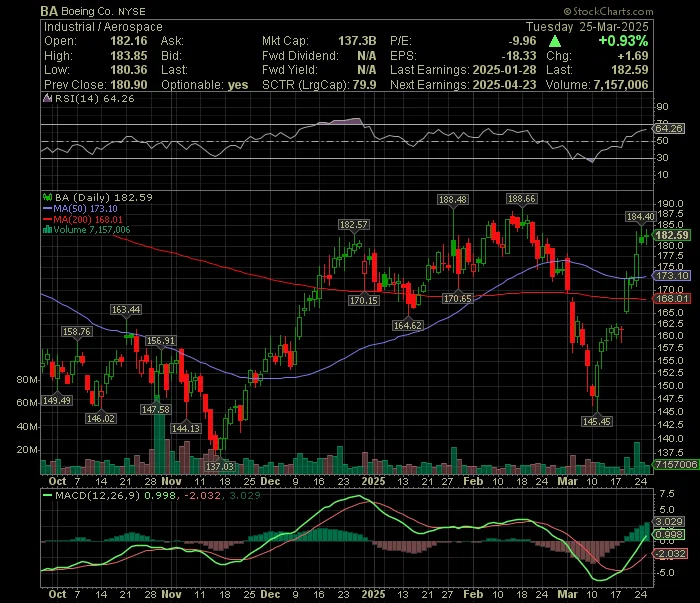Click the 182.57 December high label

coord(354,225)
